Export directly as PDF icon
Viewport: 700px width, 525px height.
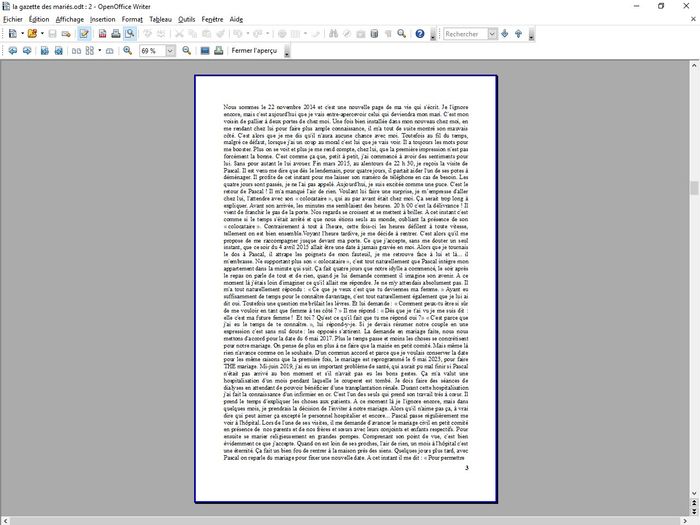coord(102,33)
